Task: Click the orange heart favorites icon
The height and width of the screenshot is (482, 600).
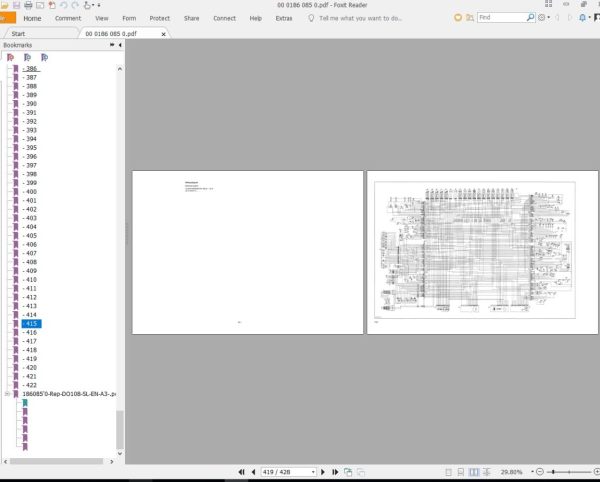Action: tap(458, 18)
